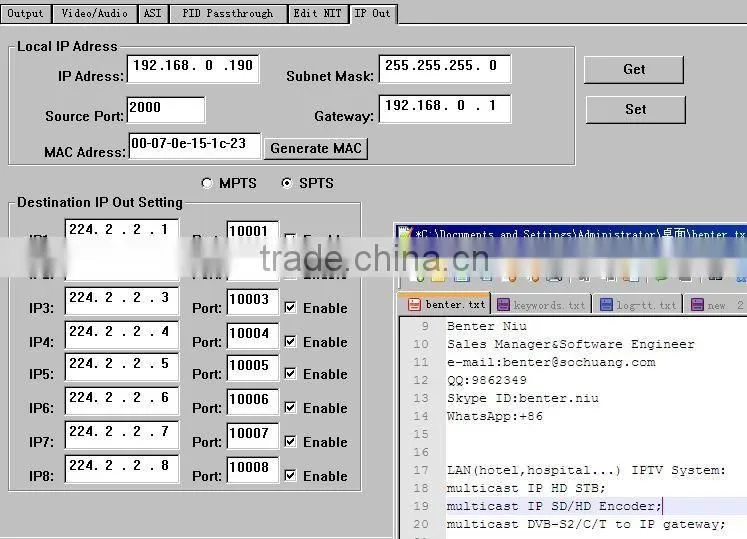Viewport: 747px width, 539px height.
Task: Click the 'WhatsApp:+86' line
Action: (x=495, y=416)
